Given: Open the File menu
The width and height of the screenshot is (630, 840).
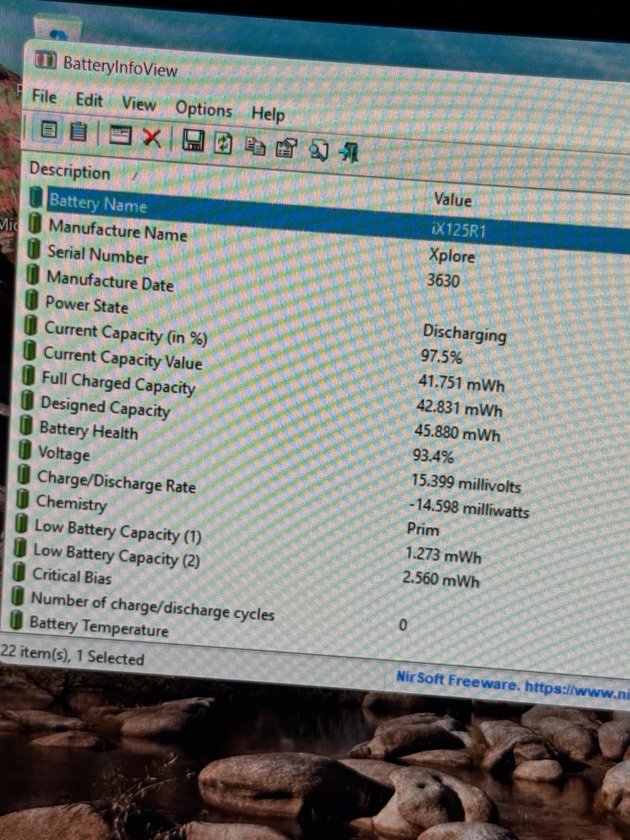Looking at the screenshot, I should point(44,97).
